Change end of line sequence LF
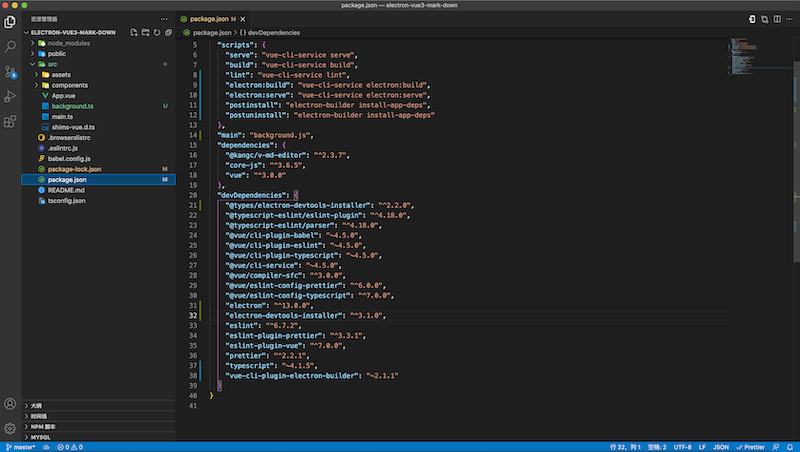800x452 pixels. click(702, 447)
